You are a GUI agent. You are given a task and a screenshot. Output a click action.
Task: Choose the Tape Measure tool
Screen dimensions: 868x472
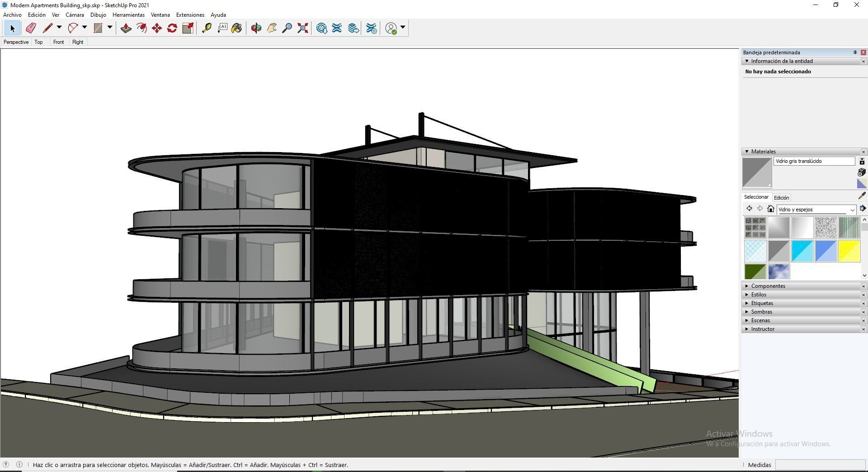pyautogui.click(x=207, y=28)
